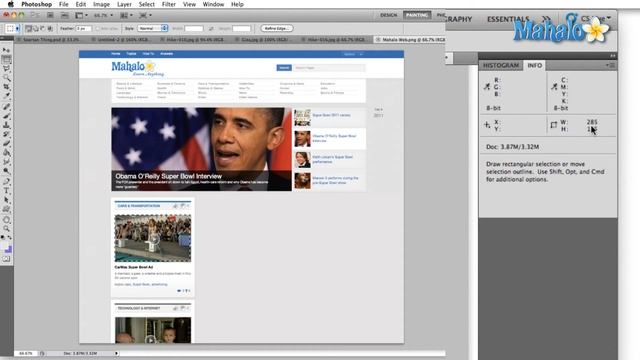Open the tool preset picker dropdown
This screenshot has height=360, width=640.
(x=17, y=29)
